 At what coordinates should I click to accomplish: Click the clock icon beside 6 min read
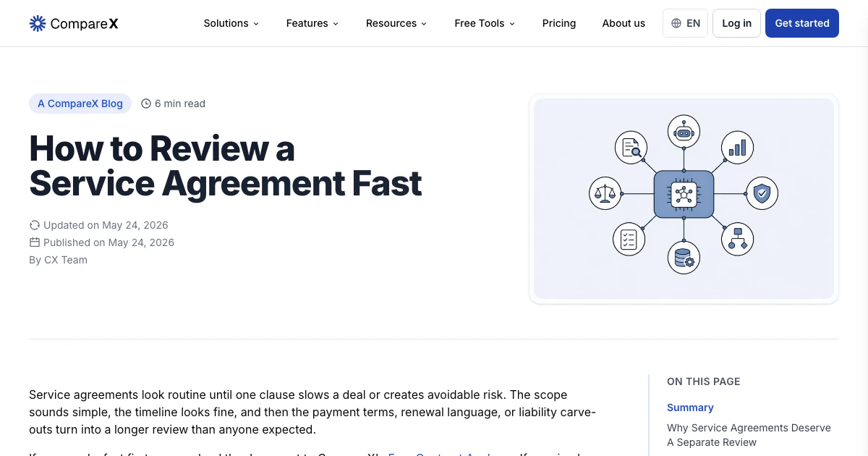coord(146,104)
